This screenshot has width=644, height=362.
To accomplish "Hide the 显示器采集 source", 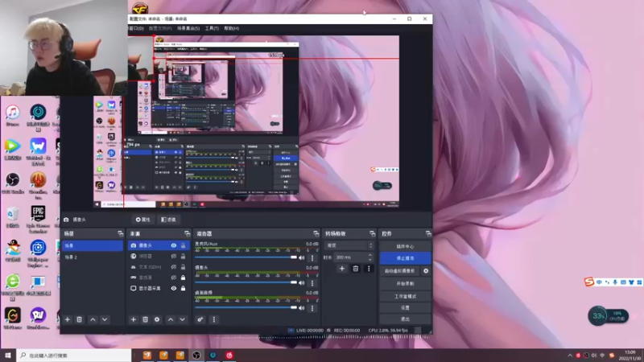I will click(x=174, y=288).
